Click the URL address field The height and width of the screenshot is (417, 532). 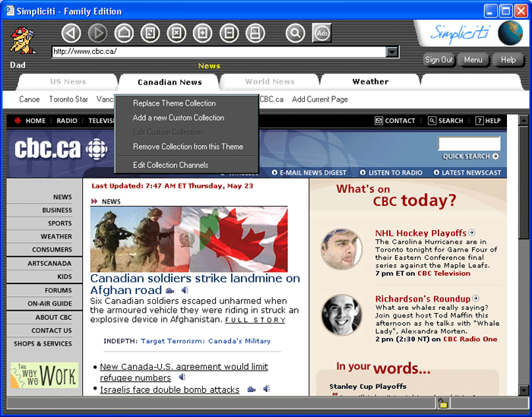coord(219,52)
